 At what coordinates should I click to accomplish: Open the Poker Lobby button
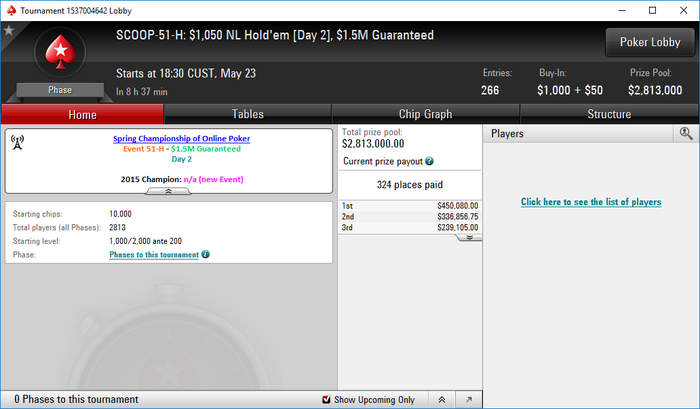coord(650,42)
